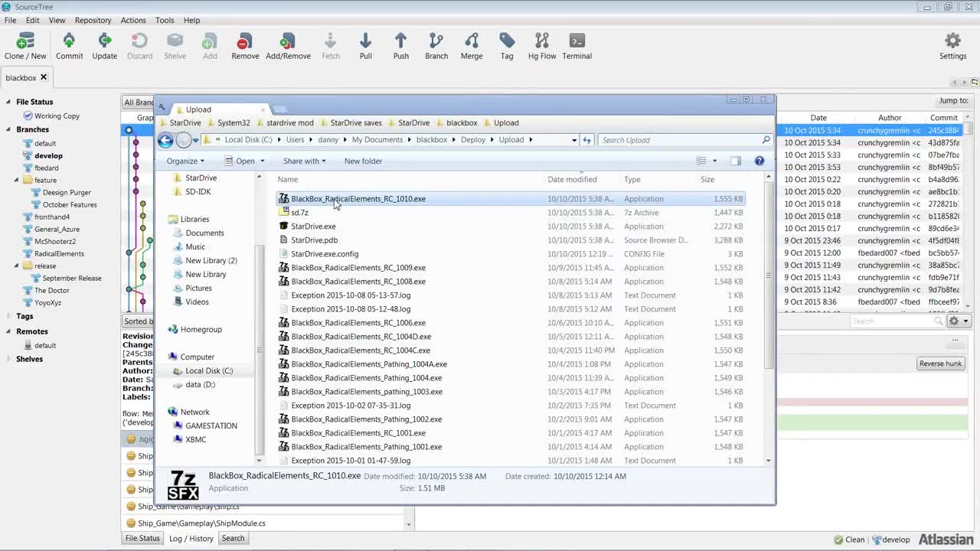Screen dimensions: 980x551
Task: Click the blackbox breadcrumb in address bar
Action: [x=432, y=140]
